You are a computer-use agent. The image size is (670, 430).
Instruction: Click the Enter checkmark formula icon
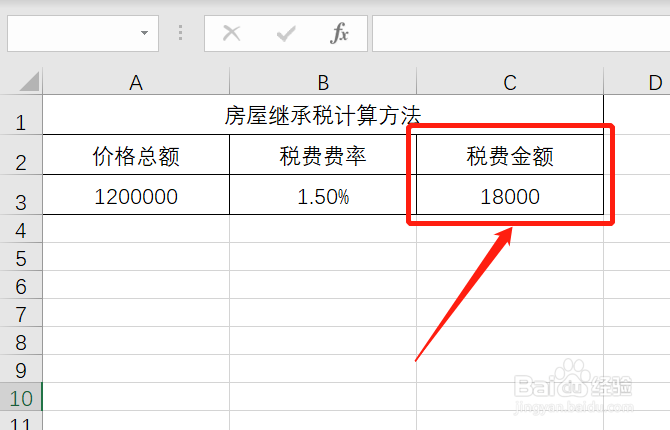click(286, 33)
